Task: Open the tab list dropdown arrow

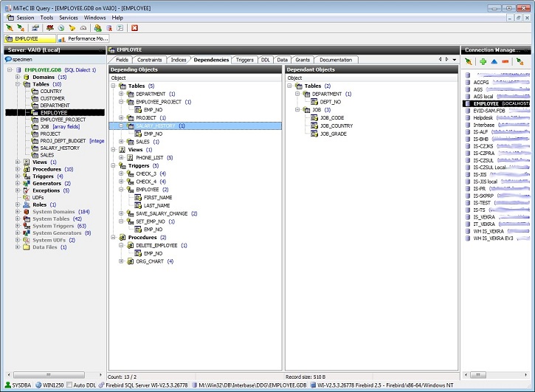Action: pyautogui.click(x=455, y=59)
